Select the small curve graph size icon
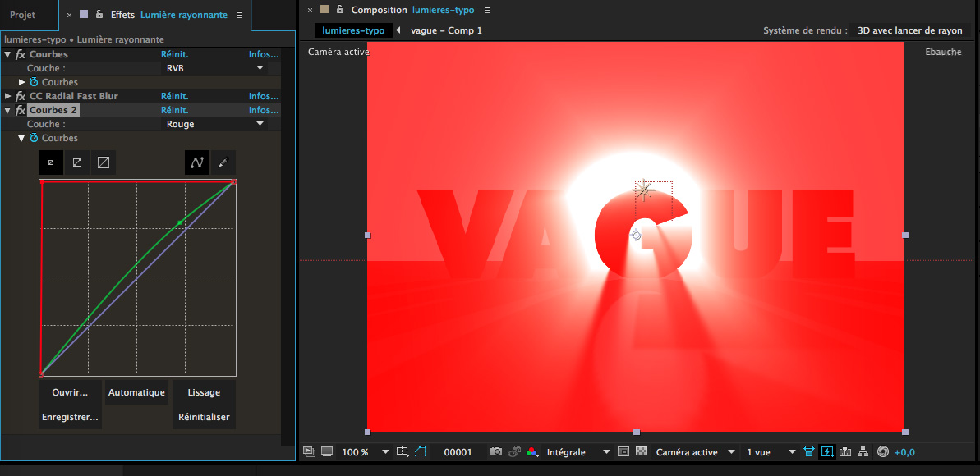The width and height of the screenshot is (980, 476). 51,162
